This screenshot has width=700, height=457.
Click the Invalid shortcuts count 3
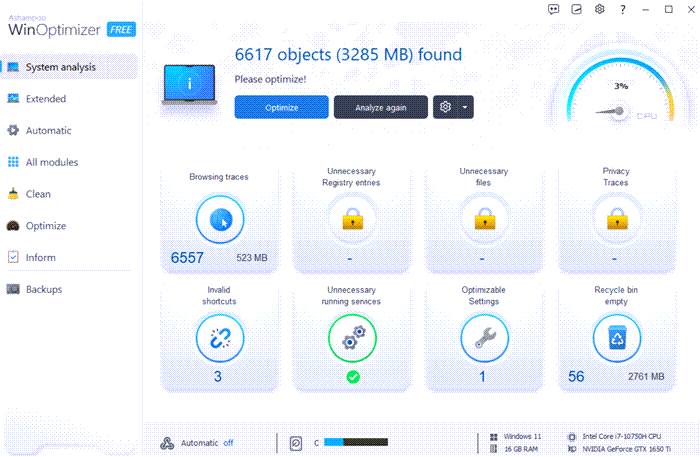click(218, 376)
